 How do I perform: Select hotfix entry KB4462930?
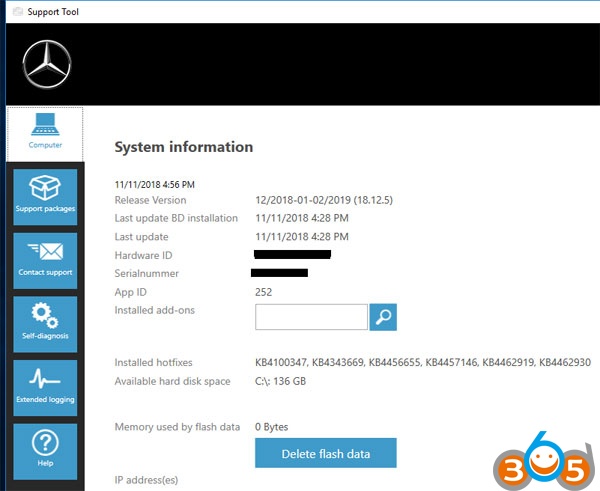coord(565,362)
